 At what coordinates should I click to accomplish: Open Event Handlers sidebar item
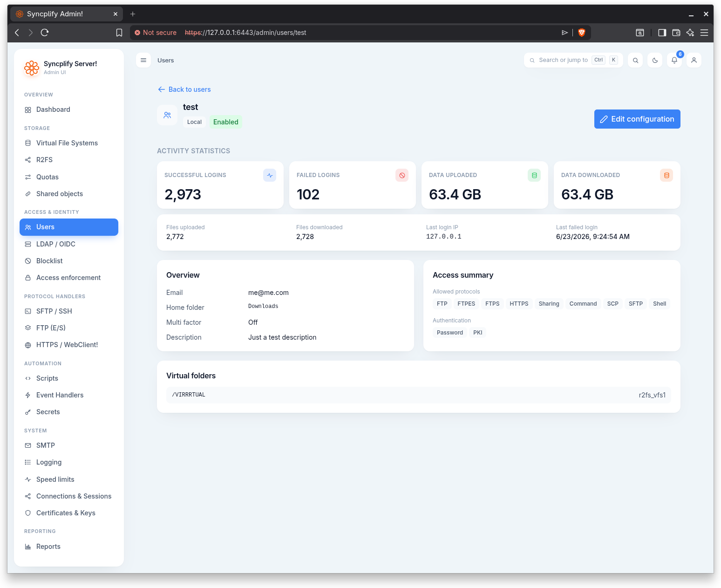click(x=69, y=395)
